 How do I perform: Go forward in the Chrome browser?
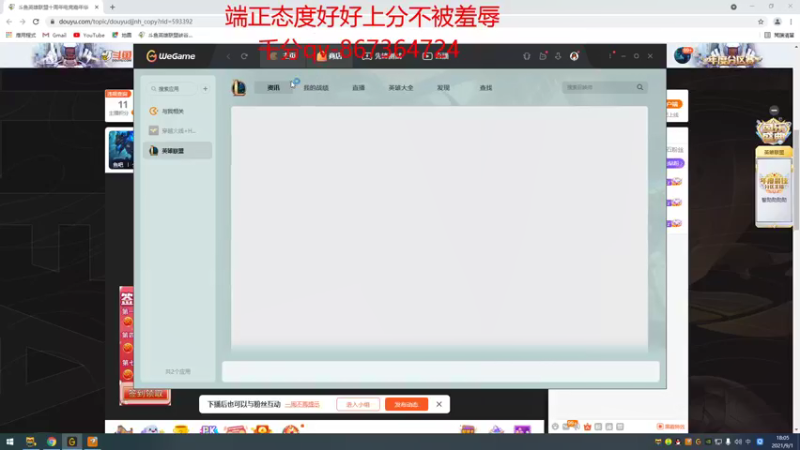[x=22, y=21]
